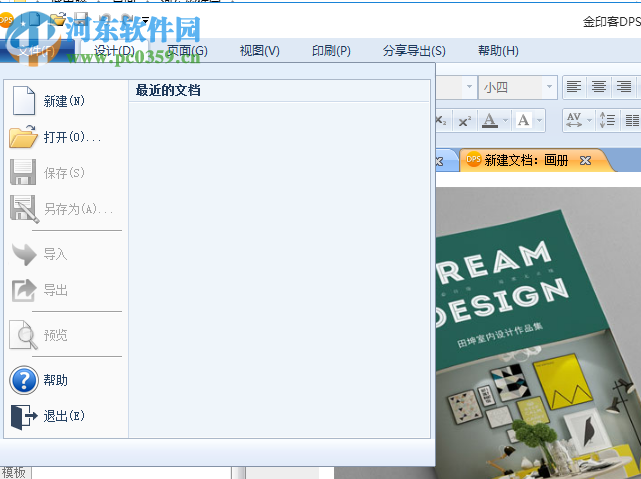Viewport: 641px width, 479px height.
Task: Open the 印刷(P) menu
Action: [331, 51]
